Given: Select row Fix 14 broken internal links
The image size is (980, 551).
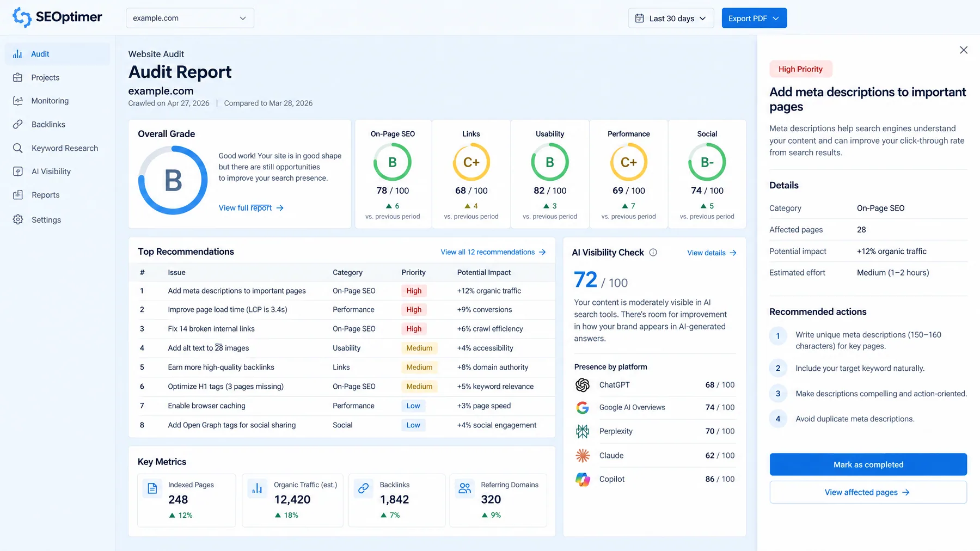Looking at the screenshot, I should (342, 329).
